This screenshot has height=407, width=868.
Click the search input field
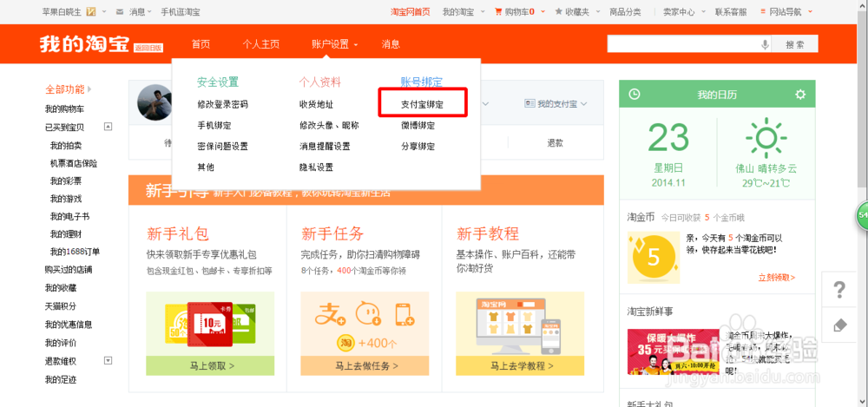click(684, 45)
